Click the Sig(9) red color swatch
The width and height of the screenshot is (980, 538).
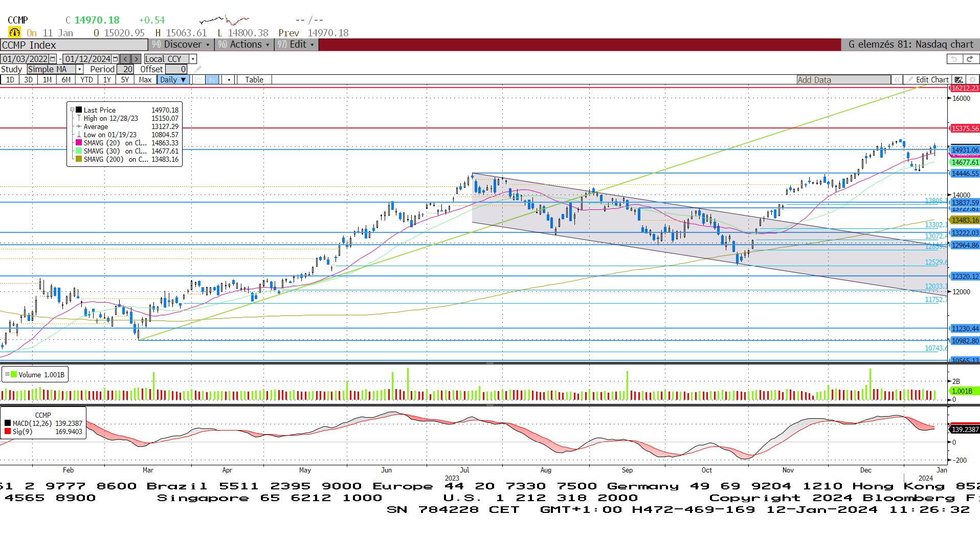[8, 432]
